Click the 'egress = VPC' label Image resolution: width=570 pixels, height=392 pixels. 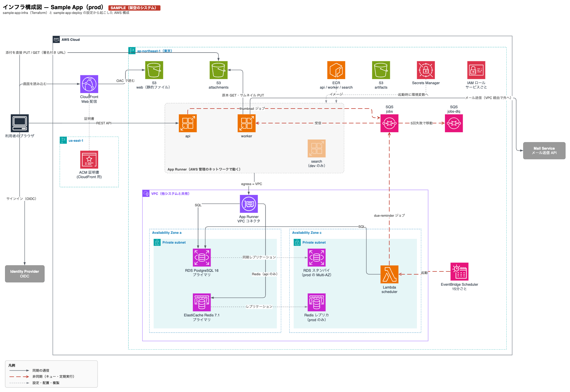tap(251, 184)
